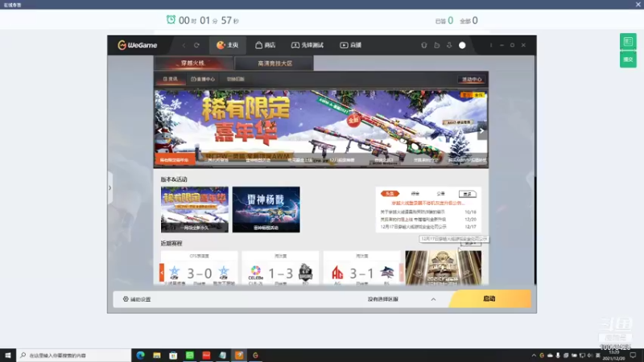Open the WeGame taskbar icon
The width and height of the screenshot is (644, 362).
tap(255, 356)
